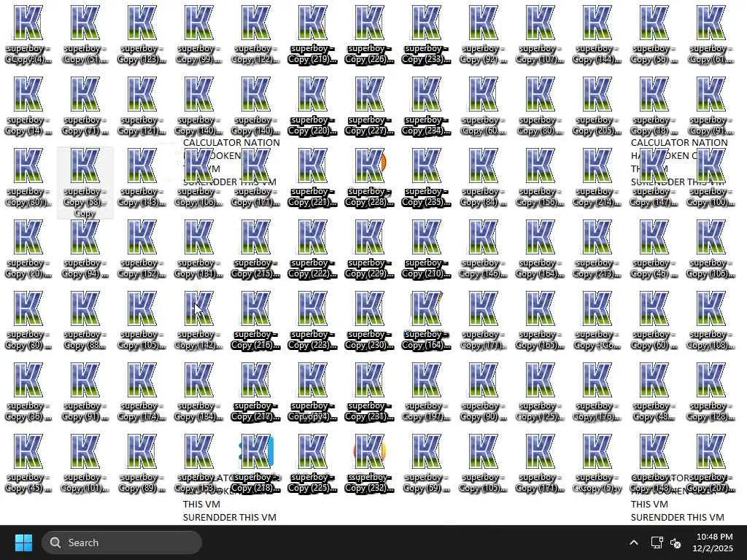747x560 pixels.
Task: Select superboy - Copy (176) desktop file
Action: pos(597,392)
